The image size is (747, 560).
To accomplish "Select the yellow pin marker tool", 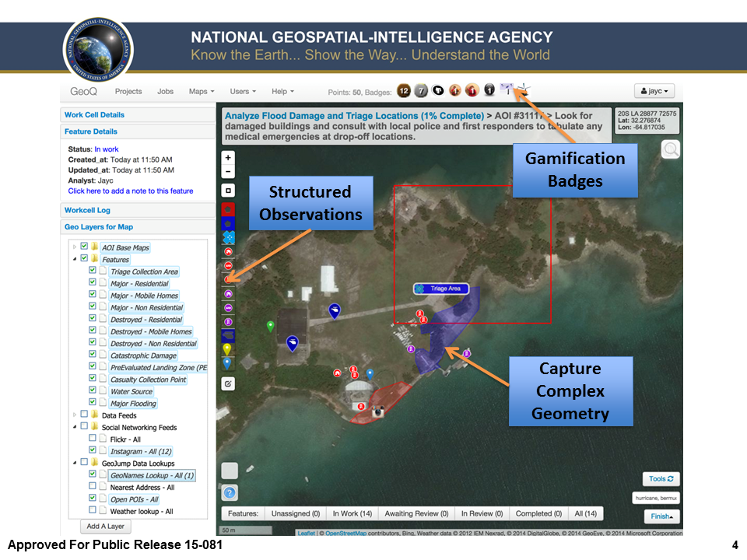I will (227, 349).
